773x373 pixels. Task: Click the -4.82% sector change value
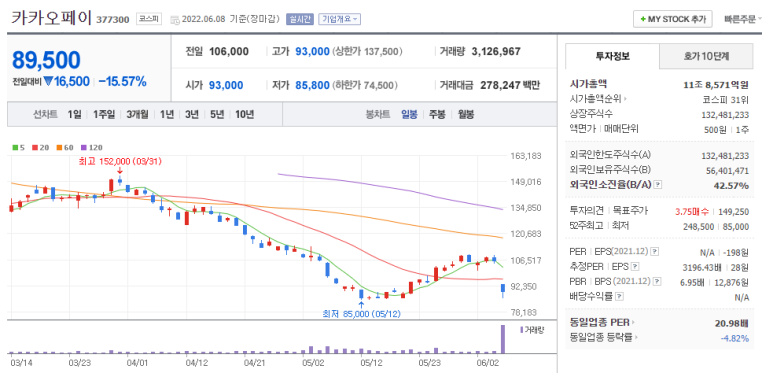click(x=734, y=339)
